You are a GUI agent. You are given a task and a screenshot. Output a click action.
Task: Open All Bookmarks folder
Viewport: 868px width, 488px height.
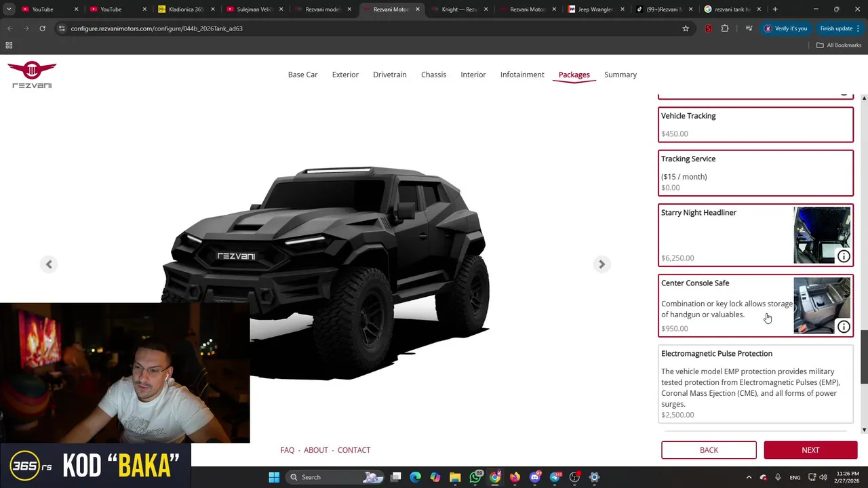click(x=839, y=45)
